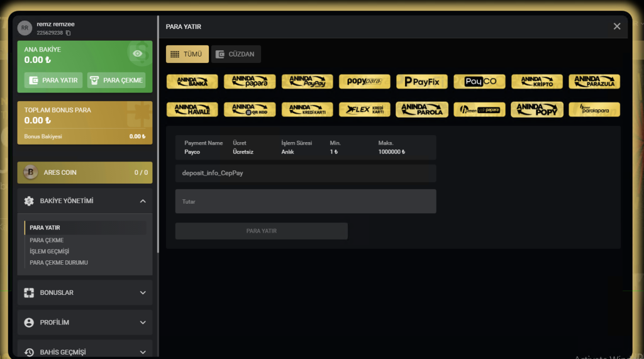Pick Flex Kredi Kartı payment method
This screenshot has width=644, height=359.
coord(364,109)
